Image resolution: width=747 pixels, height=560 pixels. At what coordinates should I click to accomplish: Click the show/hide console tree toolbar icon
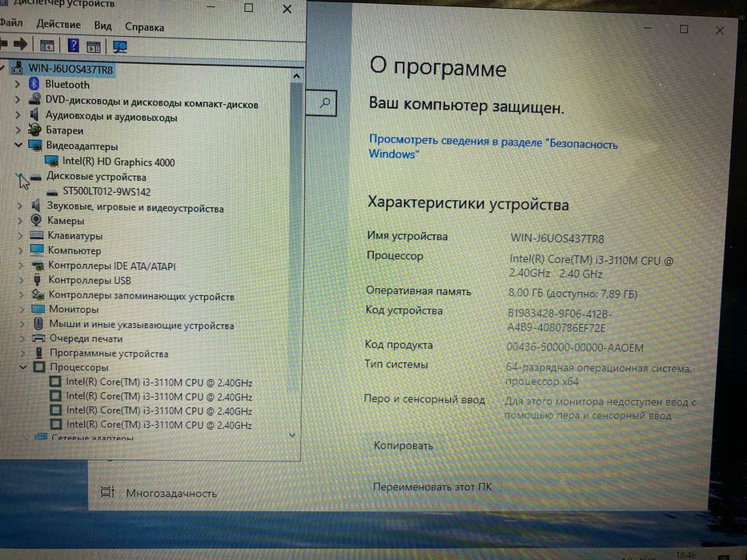tap(46, 46)
